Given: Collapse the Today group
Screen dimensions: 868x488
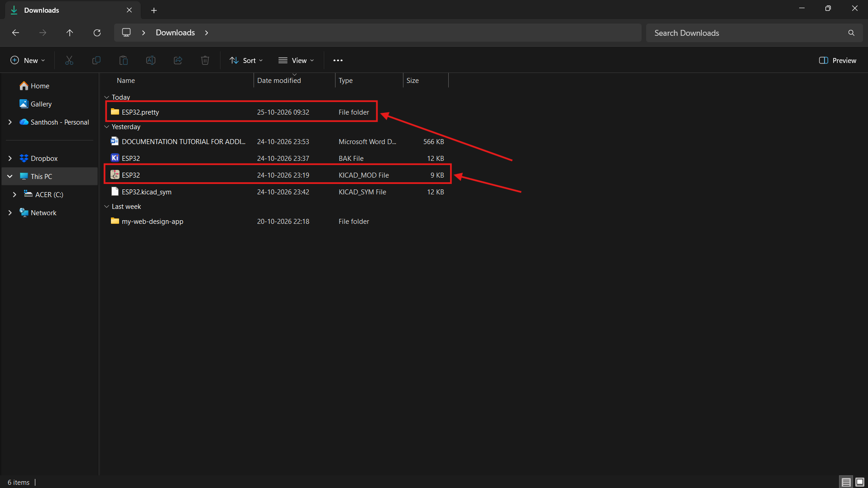Looking at the screenshot, I should (x=107, y=97).
